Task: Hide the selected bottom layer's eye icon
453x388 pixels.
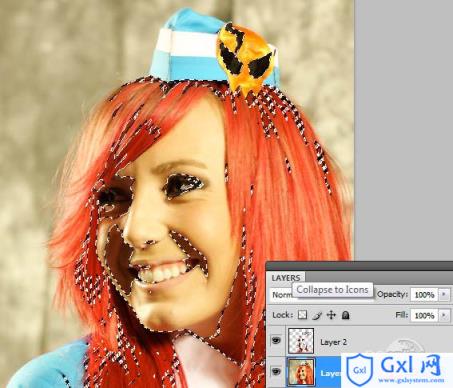Action: (276, 371)
